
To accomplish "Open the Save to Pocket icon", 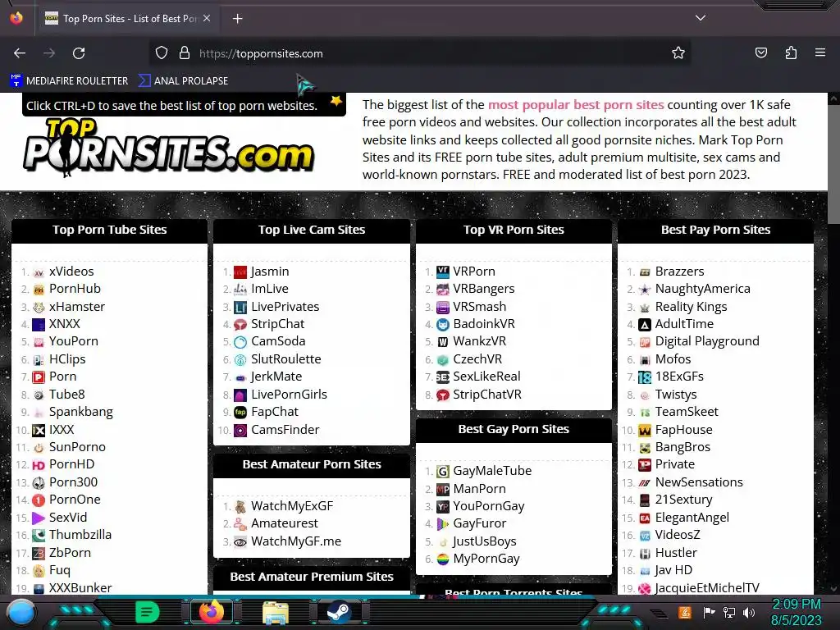I will 760,53.
